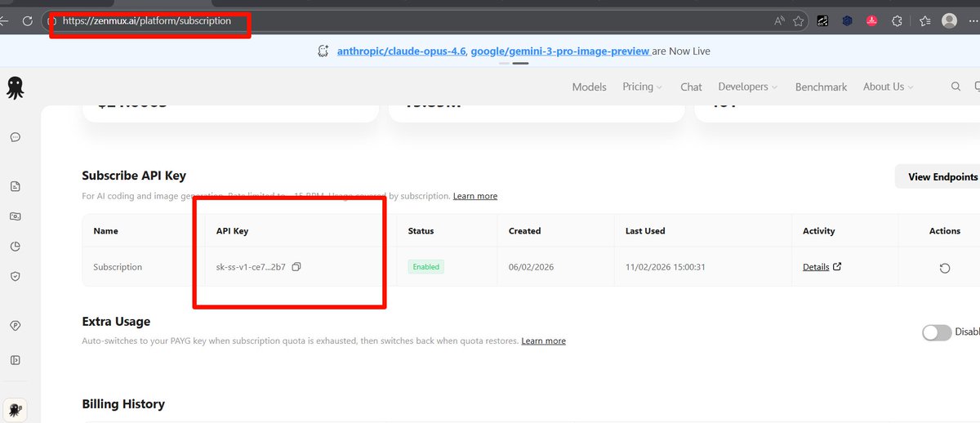The width and height of the screenshot is (980, 423).
Task: Click the browser address bar URL
Action: click(147, 21)
